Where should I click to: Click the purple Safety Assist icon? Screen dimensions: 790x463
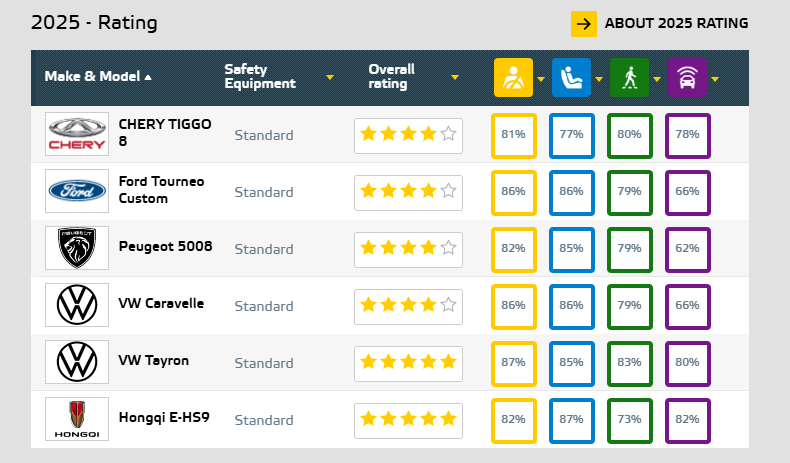point(687,77)
